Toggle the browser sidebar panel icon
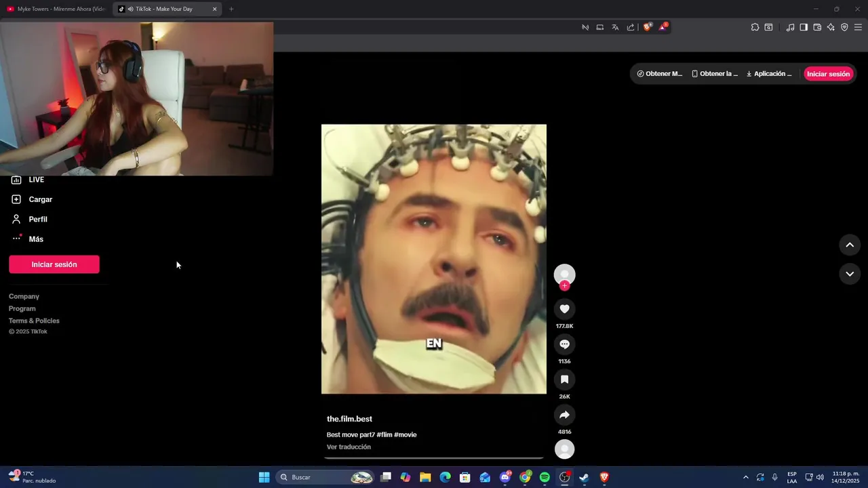 (804, 27)
